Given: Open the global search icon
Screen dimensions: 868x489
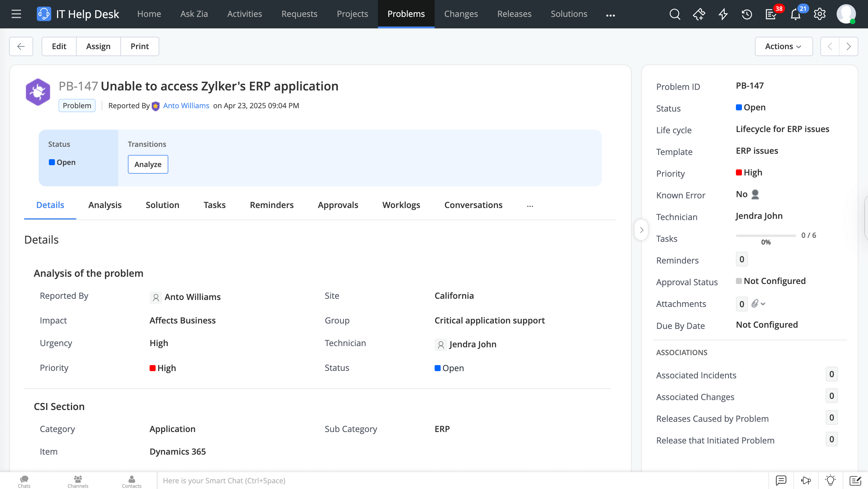Looking at the screenshot, I should click(x=675, y=14).
